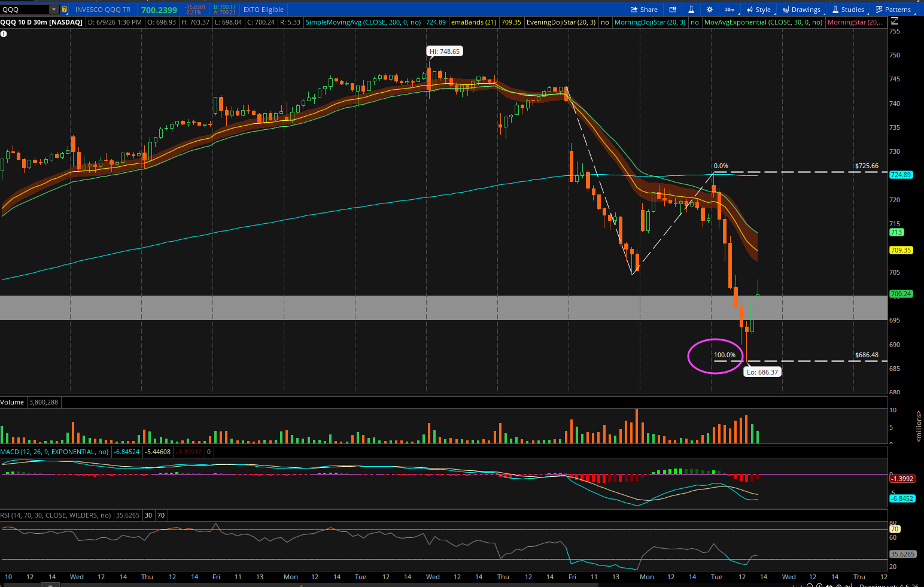Click the high value H: 703.37
This screenshot has width=924, height=587.
(196, 22)
